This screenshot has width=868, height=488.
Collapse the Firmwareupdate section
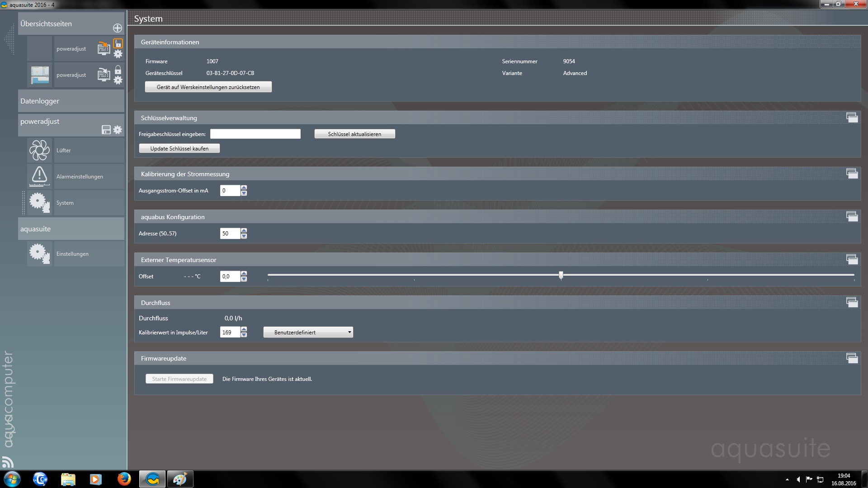point(852,358)
